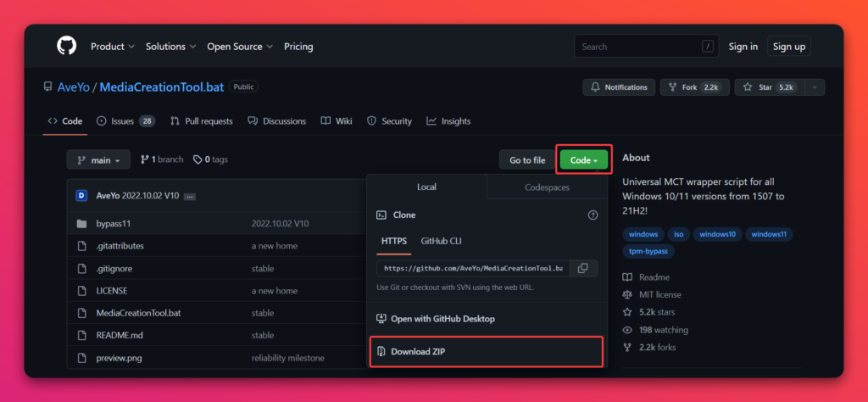This screenshot has height=402, width=868.
Task: Open the Issues tab
Action: (x=125, y=120)
